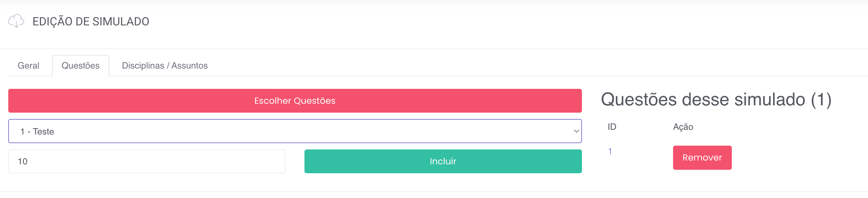This screenshot has height=198, width=868.
Task: Click the green Incluir button
Action: [x=443, y=161]
